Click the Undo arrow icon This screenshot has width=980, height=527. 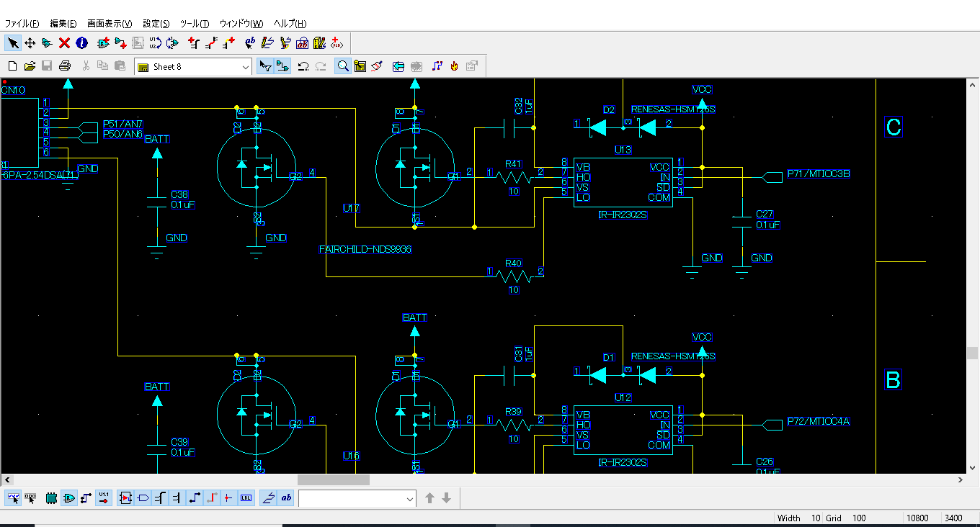[303, 66]
